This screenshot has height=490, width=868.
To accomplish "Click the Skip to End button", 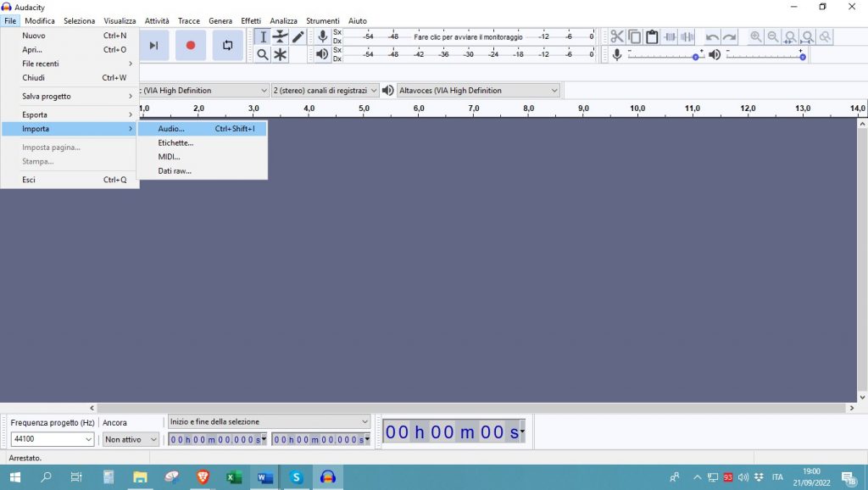I will (153, 46).
